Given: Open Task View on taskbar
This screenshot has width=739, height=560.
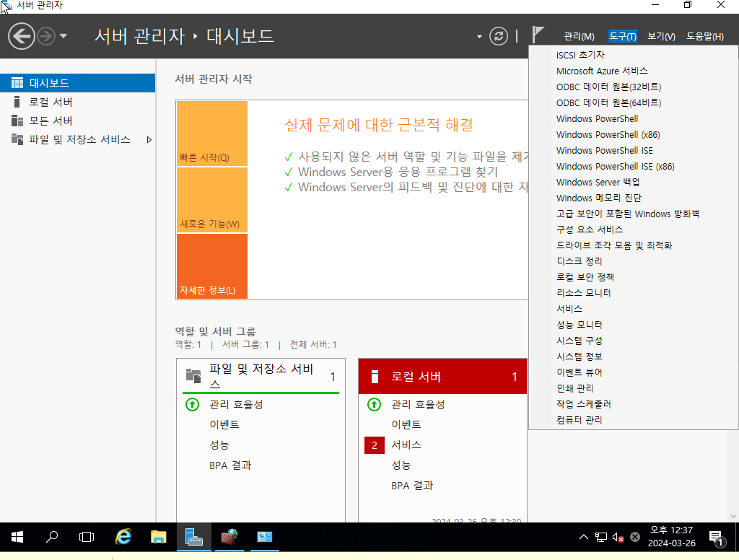Looking at the screenshot, I should (x=87, y=537).
